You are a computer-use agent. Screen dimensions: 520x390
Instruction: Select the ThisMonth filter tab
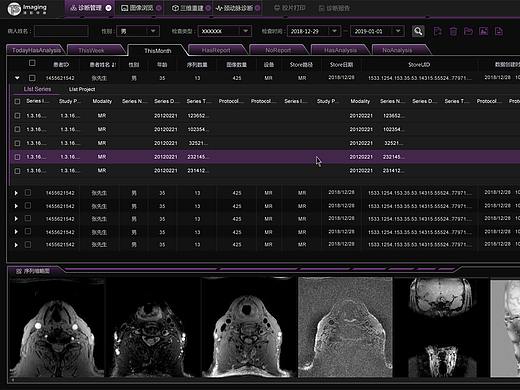158,51
